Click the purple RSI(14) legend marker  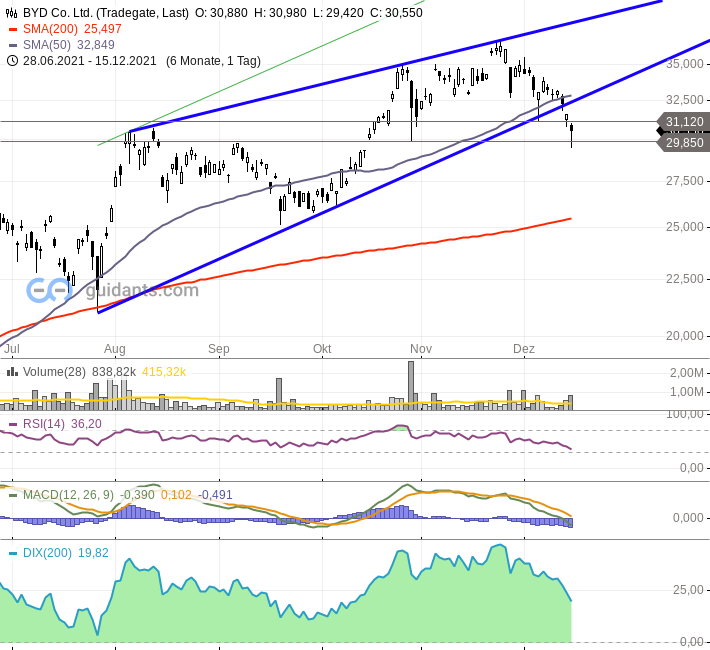pos(13,424)
